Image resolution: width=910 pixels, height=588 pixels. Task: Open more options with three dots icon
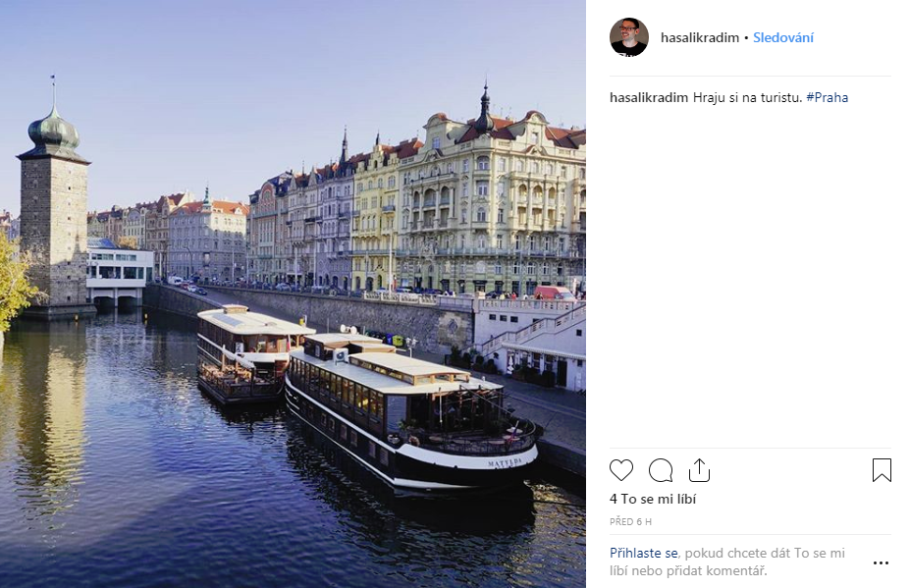coord(881,562)
